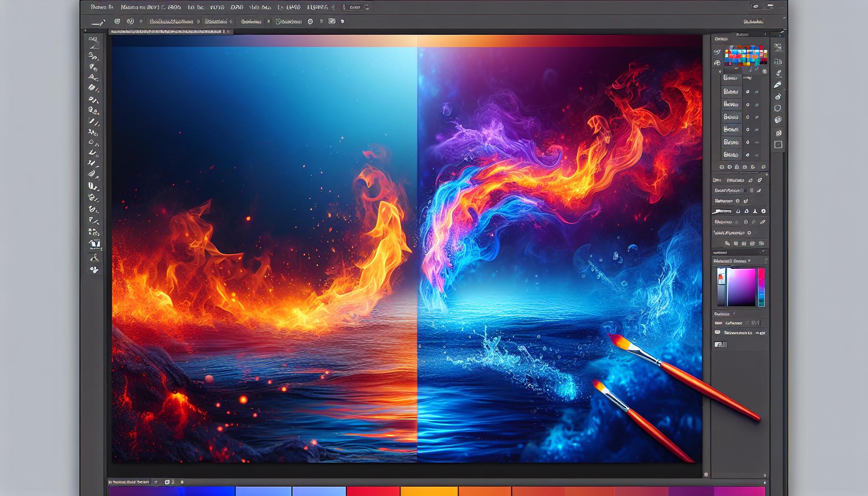Click the circular icon right of the options bar labels
The height and width of the screenshot is (496, 868).
[x=310, y=21]
